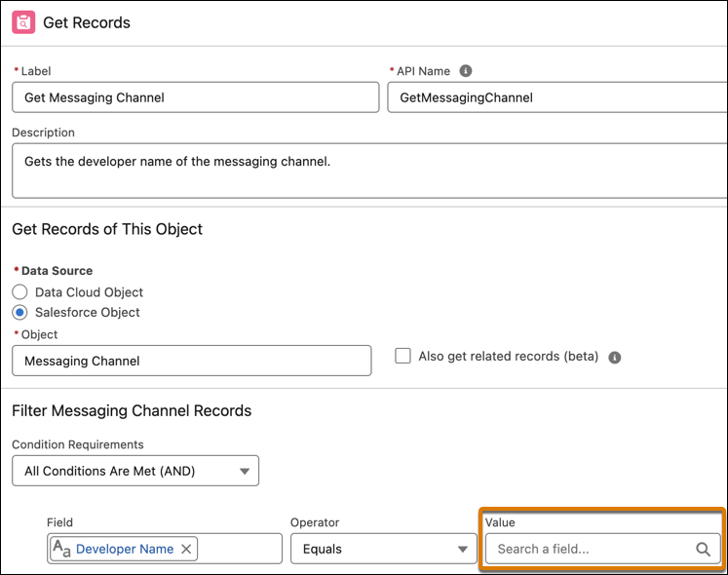Remove the Developer Name field pill
Screen dimensions: 728x575
tap(186, 549)
